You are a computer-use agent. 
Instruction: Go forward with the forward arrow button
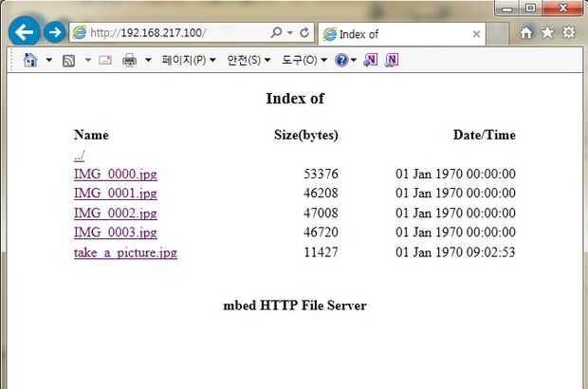click(x=55, y=32)
